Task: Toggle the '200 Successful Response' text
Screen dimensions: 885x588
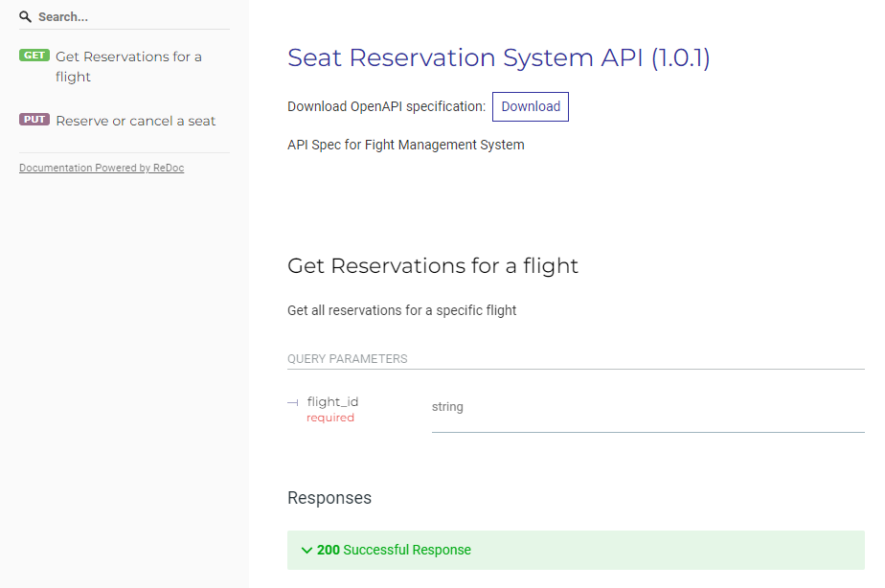Action: pos(394,550)
